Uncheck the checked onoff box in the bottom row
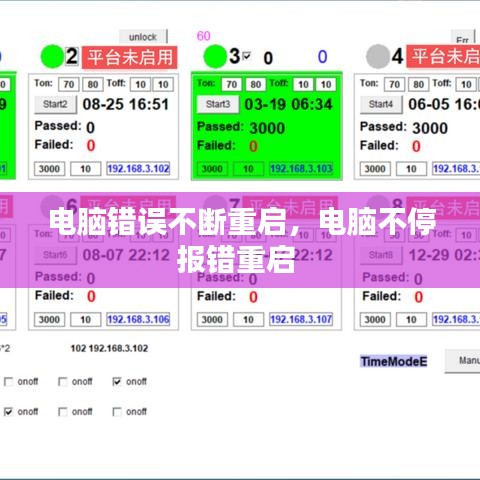The width and height of the screenshot is (480, 480). coord(8,412)
